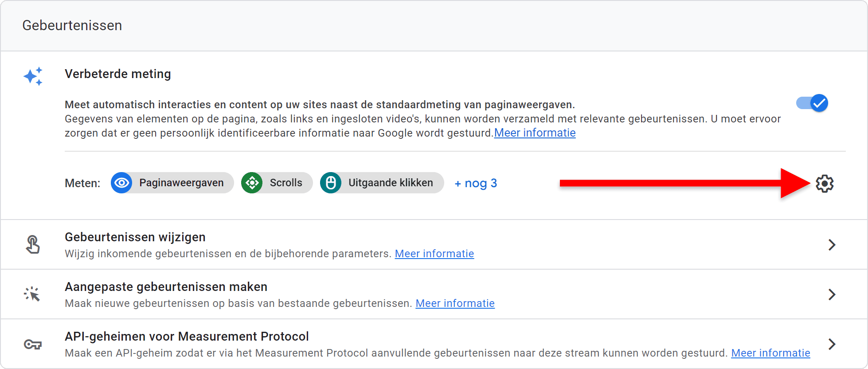Open enhanced measurement settings gear

coord(825,183)
